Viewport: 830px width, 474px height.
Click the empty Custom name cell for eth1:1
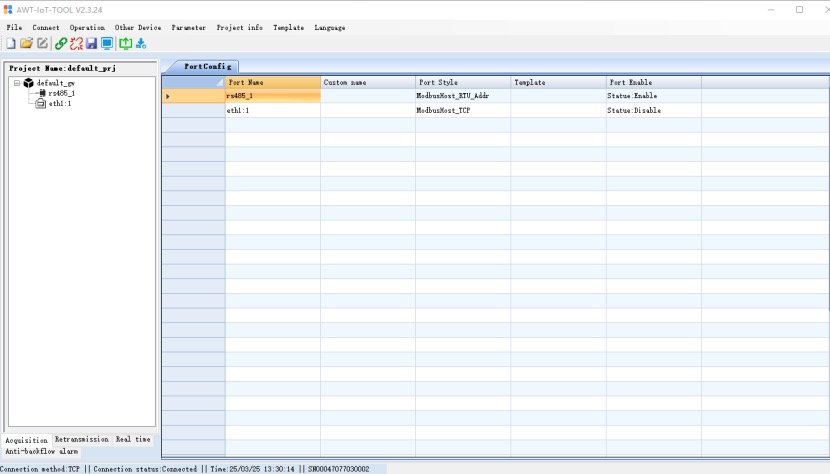368,110
